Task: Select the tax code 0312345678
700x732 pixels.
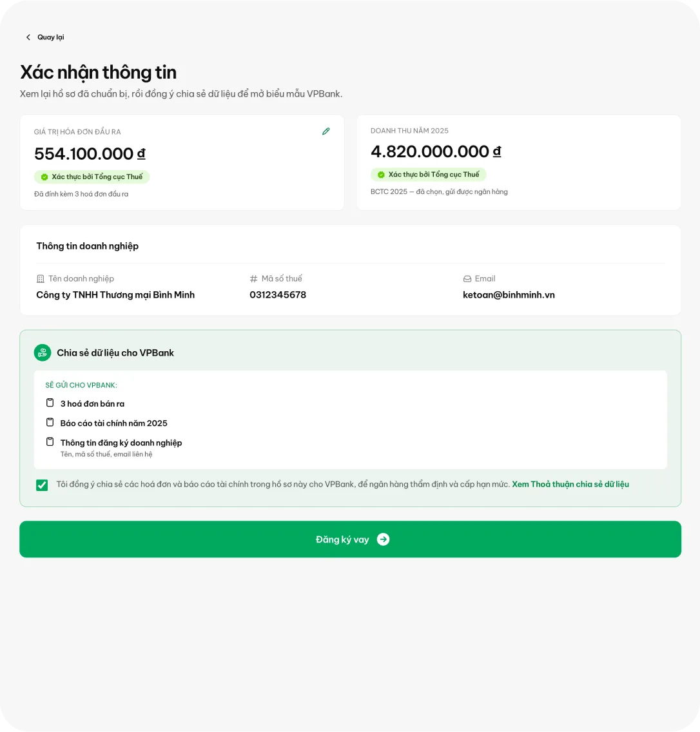Action: pos(278,295)
